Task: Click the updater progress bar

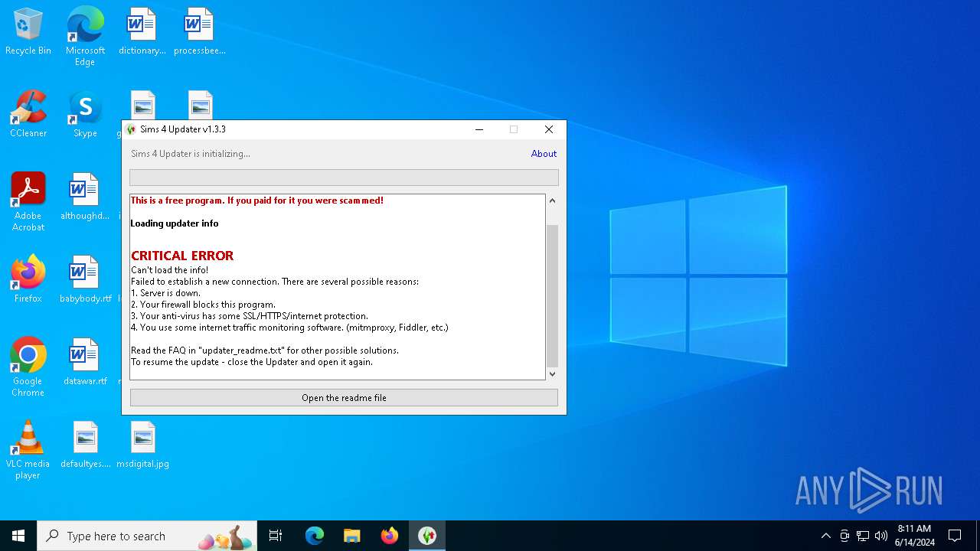Action: 344,178
